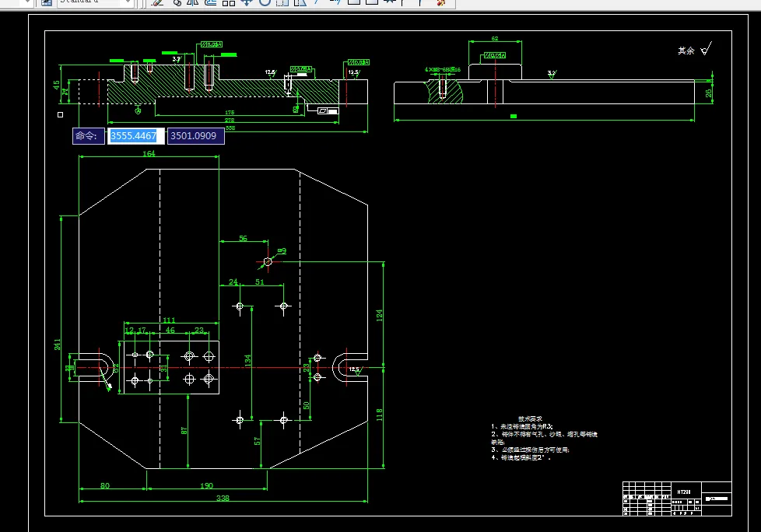Select the ø9 hole diameter label

point(282,250)
